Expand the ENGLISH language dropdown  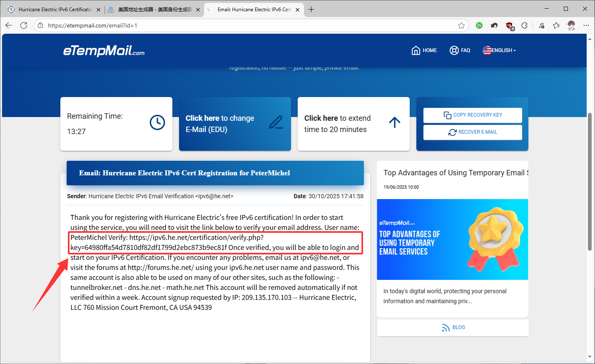[499, 50]
